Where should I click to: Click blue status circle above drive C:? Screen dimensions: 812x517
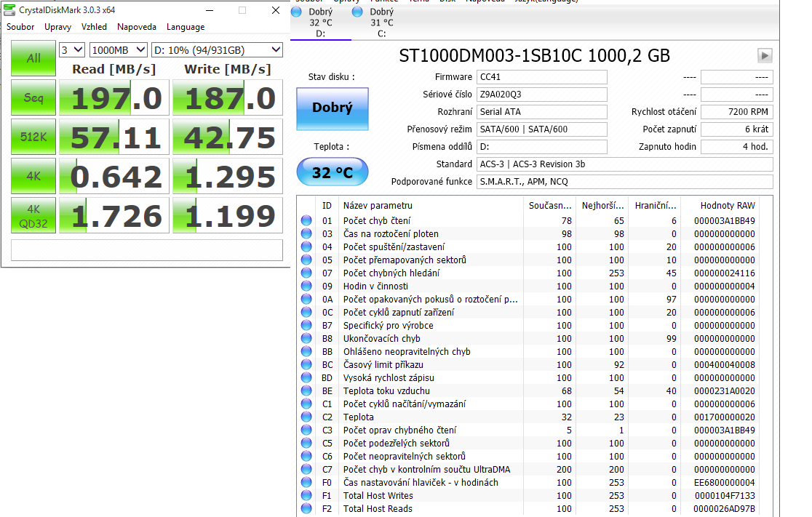point(357,12)
